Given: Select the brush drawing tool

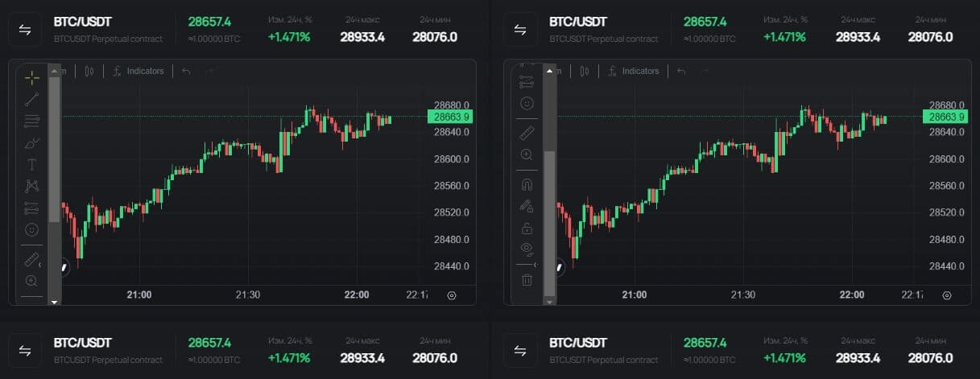Looking at the screenshot, I should pos(31,143).
